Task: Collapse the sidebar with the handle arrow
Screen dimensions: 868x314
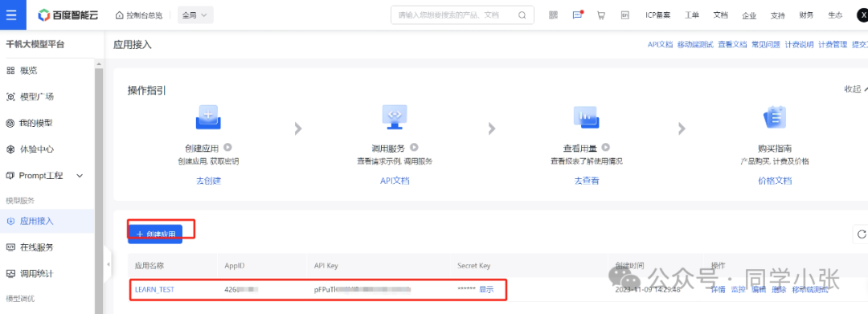Action: (x=108, y=265)
